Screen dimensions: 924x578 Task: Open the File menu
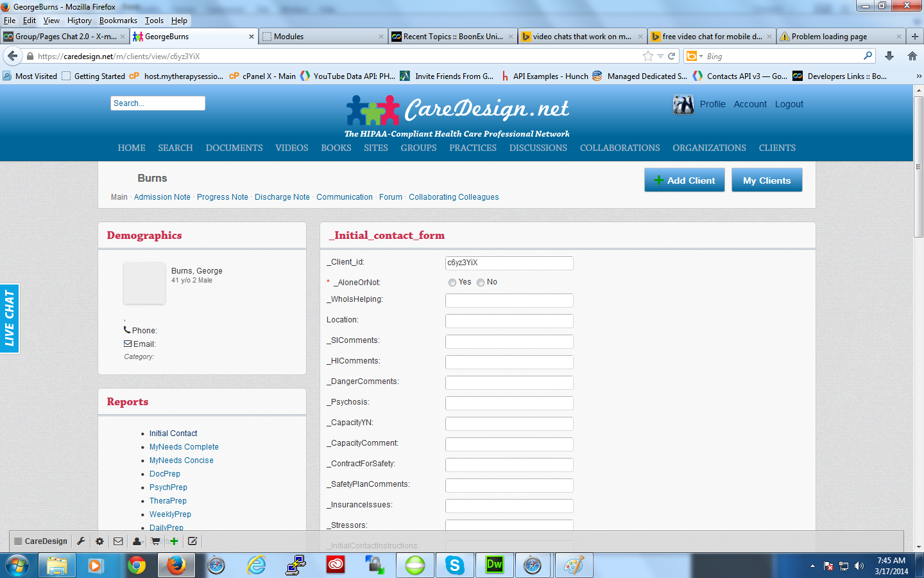tap(10, 21)
